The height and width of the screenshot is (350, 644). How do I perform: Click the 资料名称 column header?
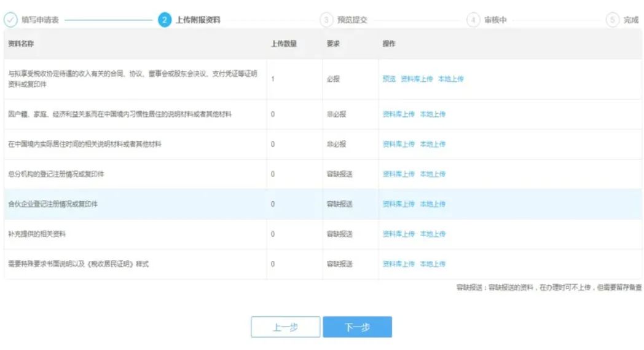[21, 44]
